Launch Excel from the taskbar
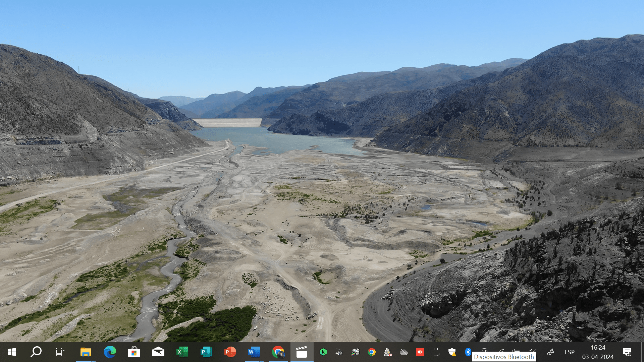This screenshot has width=644, height=362. [182, 352]
